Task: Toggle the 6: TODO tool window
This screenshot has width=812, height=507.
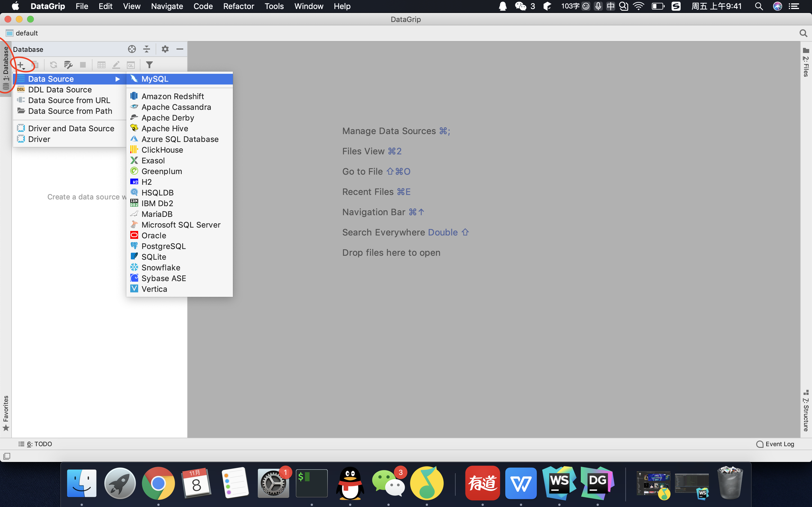Action: (x=35, y=444)
